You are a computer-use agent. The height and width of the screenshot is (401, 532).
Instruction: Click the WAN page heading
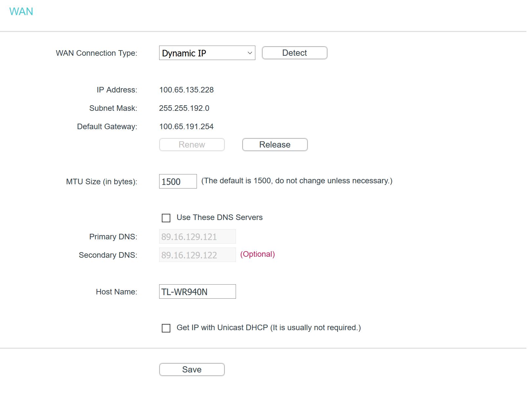[x=21, y=12]
